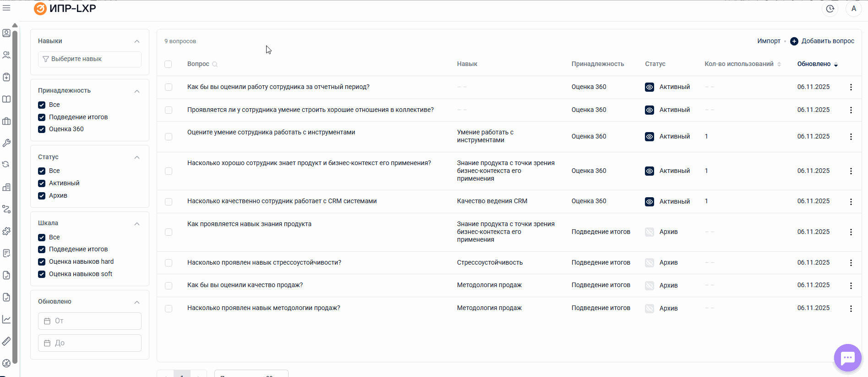
Task: Uncheck the Архив status filter checkbox
Action: click(x=42, y=196)
